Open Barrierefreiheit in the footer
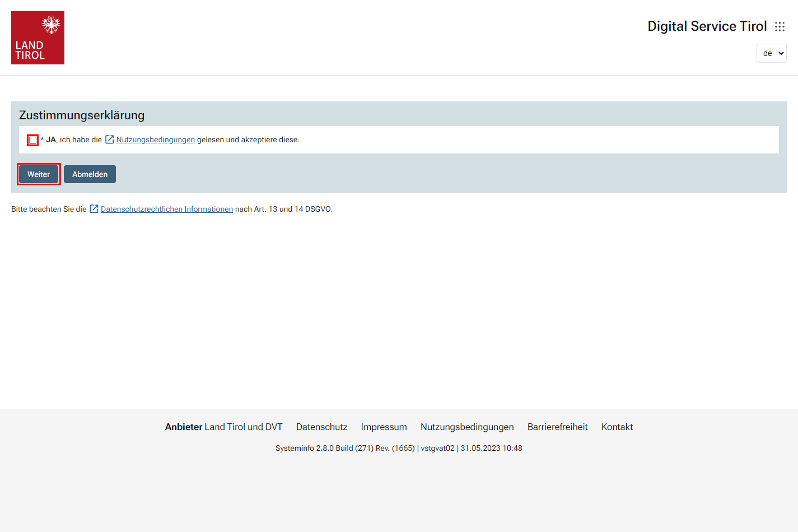The image size is (798, 532). coord(557,427)
